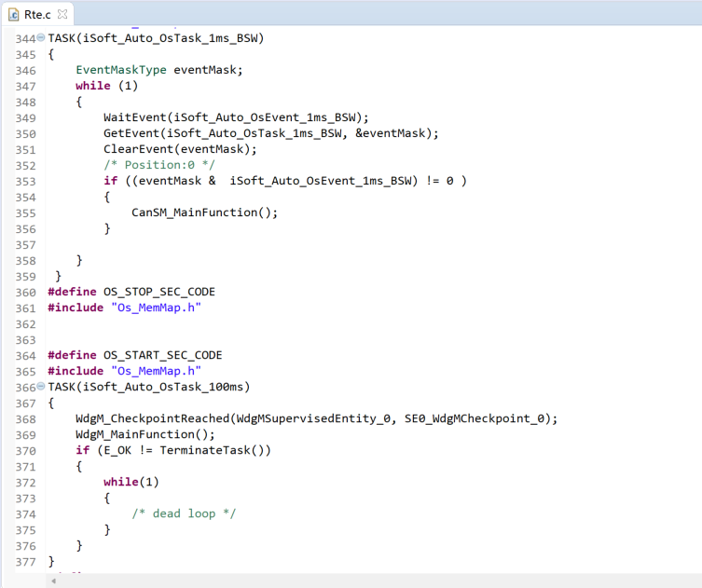Screen dimensions: 702x588
Task: Click the CanSM_MainFunction() call
Action: (204, 212)
